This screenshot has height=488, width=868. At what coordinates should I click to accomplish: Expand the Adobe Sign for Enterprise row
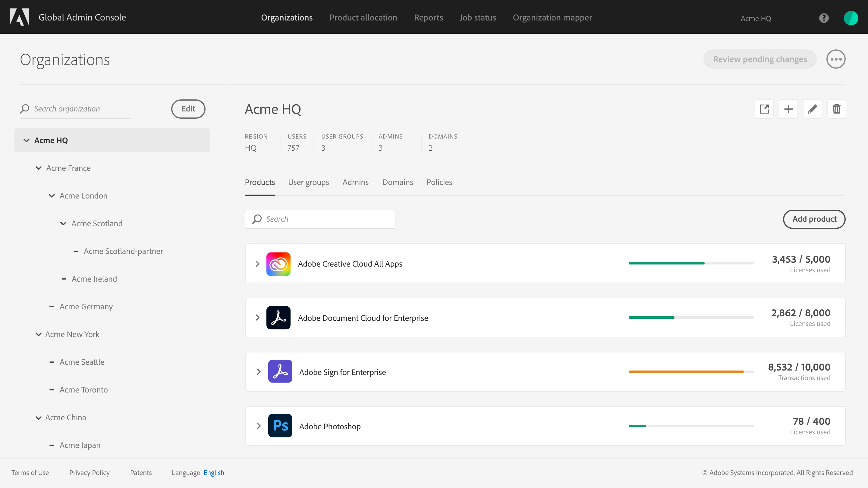pos(259,372)
